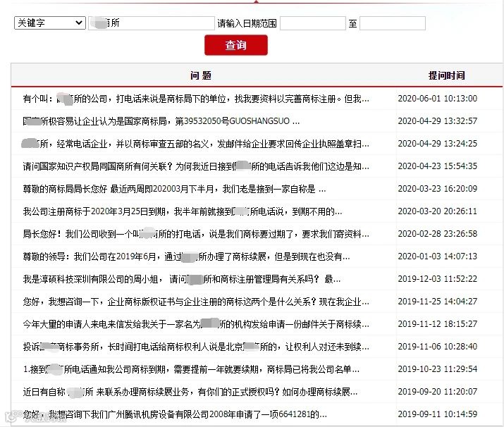Open question starting 今年大量的申请人来电

(x=196, y=324)
